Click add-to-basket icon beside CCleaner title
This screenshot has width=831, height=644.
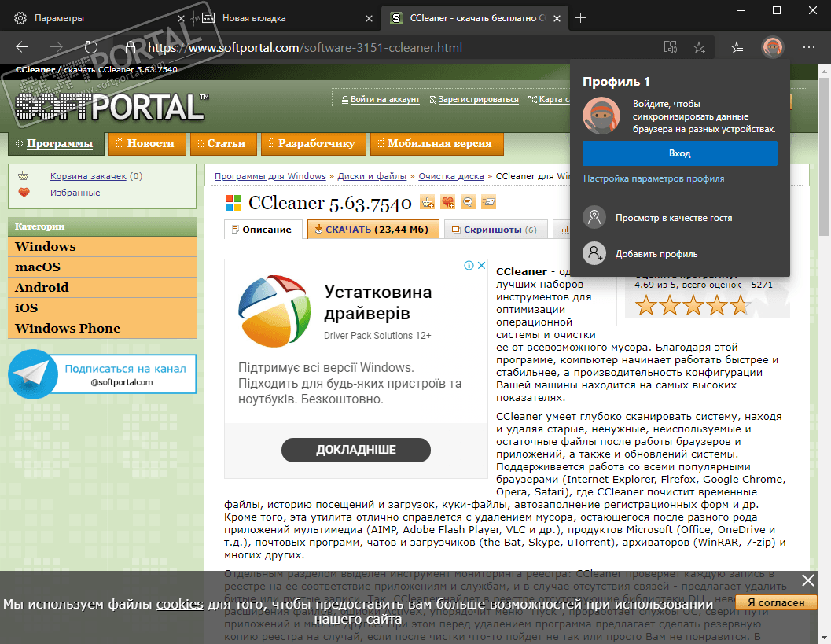point(428,202)
